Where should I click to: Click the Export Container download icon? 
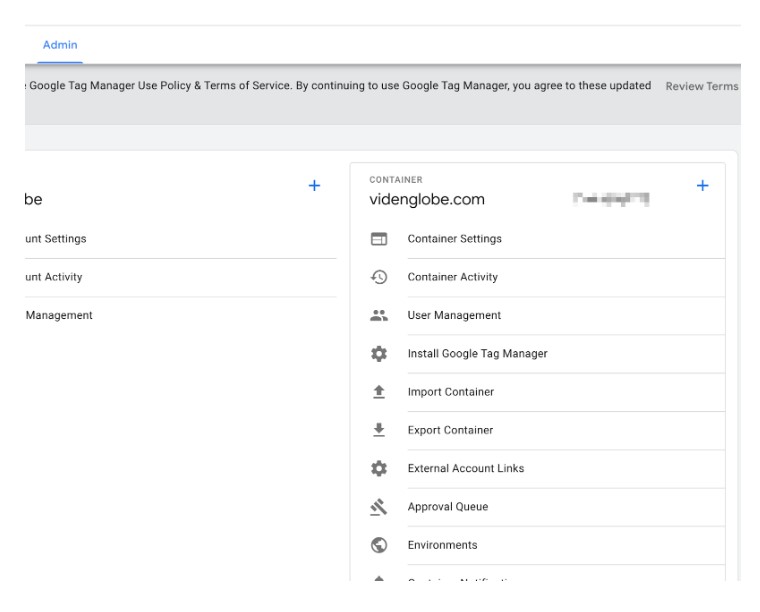(x=379, y=430)
